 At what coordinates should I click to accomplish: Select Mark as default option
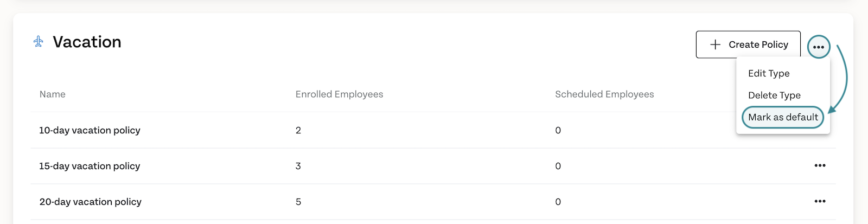point(783,117)
